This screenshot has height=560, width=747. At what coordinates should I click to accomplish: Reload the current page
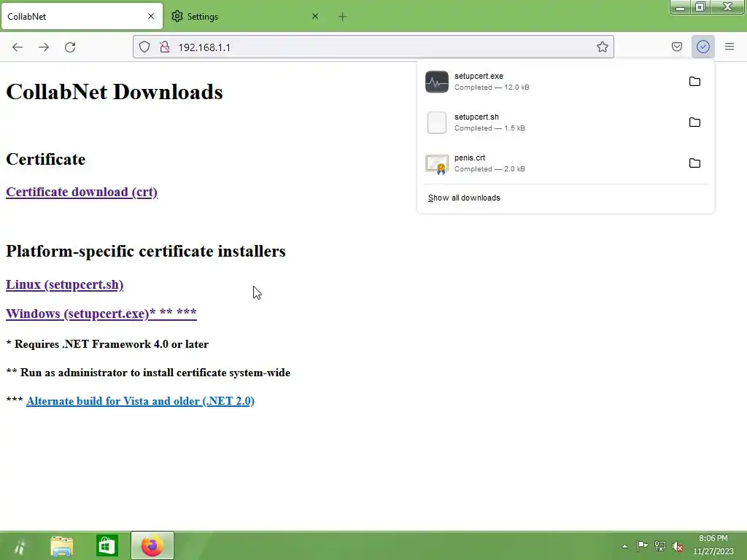[70, 47]
